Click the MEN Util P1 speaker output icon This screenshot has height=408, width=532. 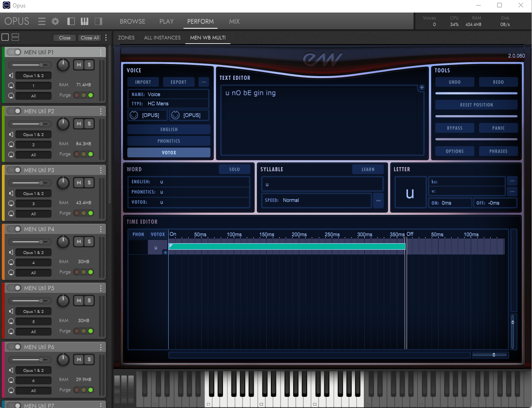point(11,76)
